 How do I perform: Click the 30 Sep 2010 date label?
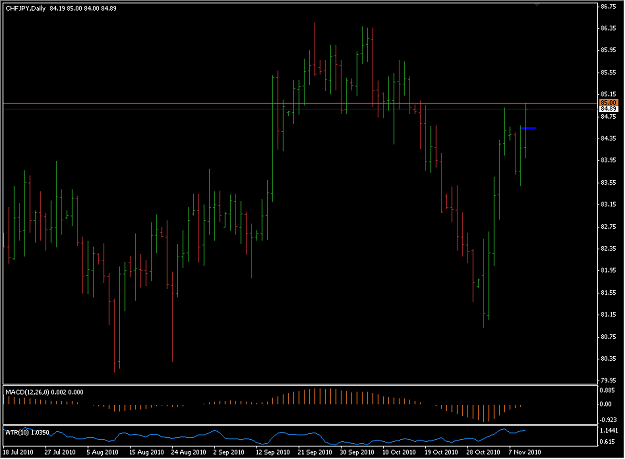point(357,452)
